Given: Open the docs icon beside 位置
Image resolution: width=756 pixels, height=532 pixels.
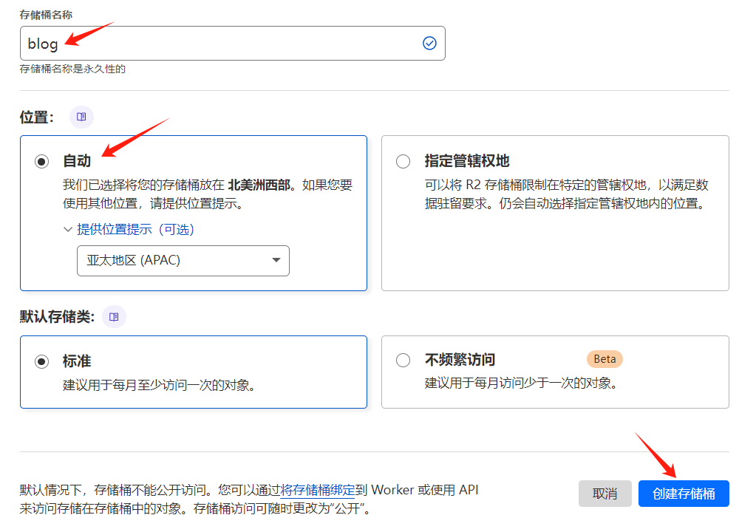Looking at the screenshot, I should point(81,117).
